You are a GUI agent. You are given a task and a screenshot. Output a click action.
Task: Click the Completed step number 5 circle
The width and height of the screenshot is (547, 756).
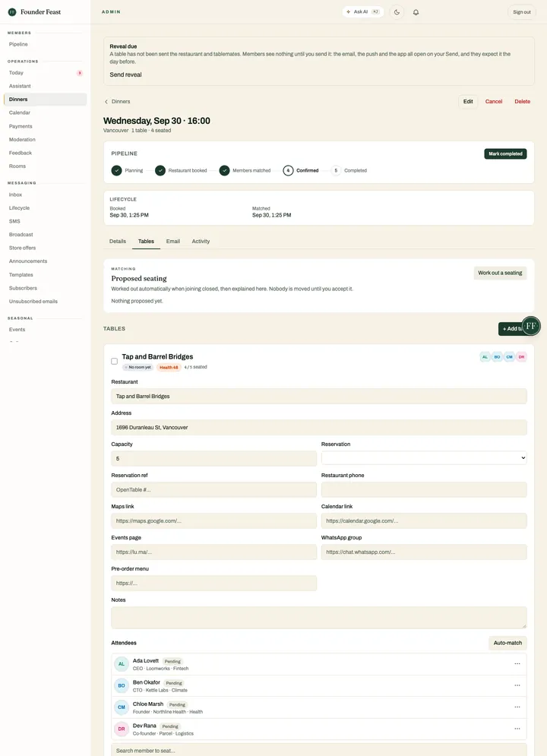click(336, 171)
